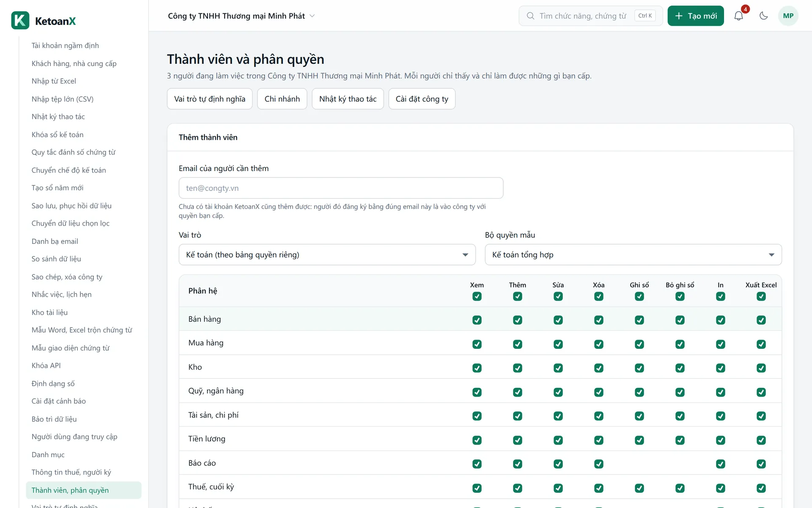Toggle Bỏ ghi sổ for Thuế, cuối kỳ

coord(680,488)
